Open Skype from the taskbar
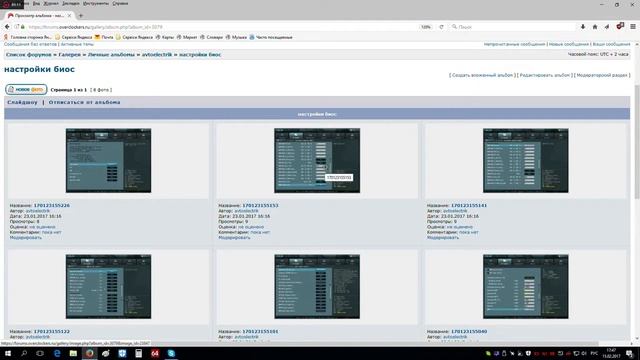The image size is (640, 360). point(171,353)
